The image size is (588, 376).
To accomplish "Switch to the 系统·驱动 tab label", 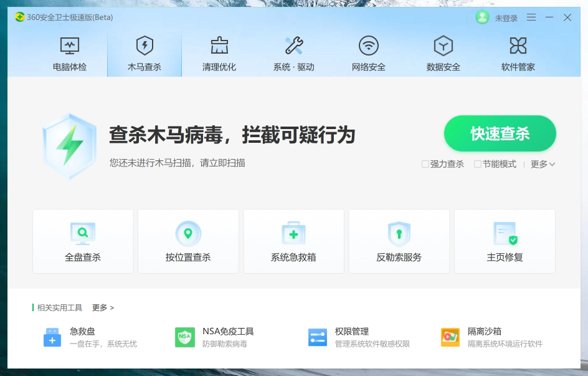I will (x=294, y=67).
